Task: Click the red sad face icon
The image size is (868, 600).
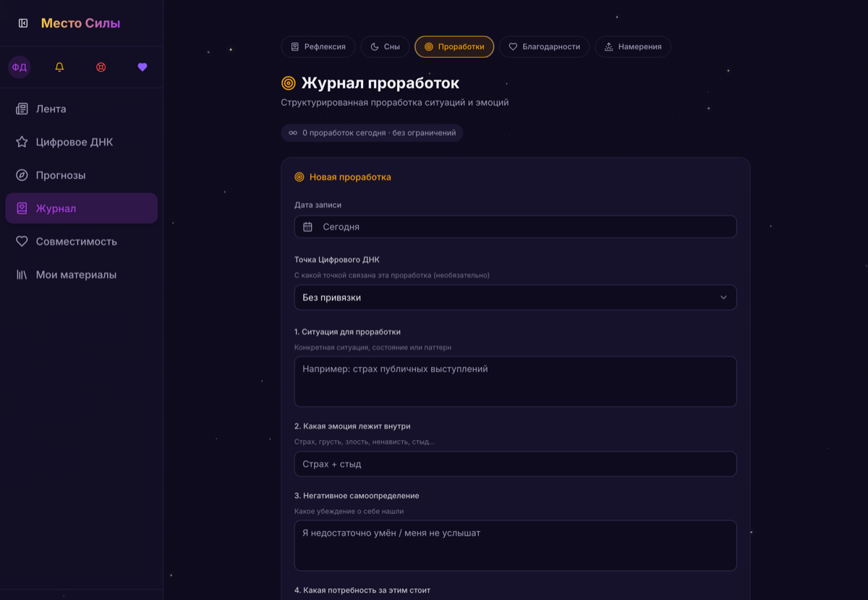Action: coord(101,67)
